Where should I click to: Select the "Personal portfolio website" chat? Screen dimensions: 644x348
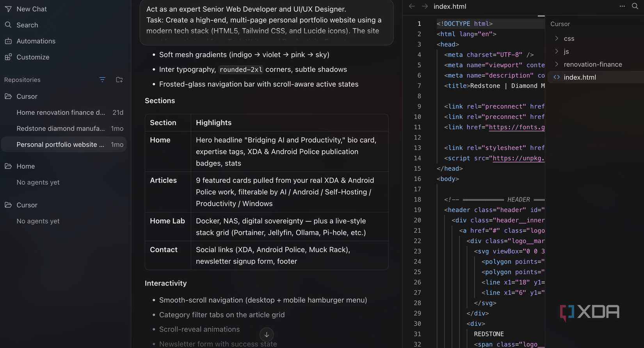point(64,145)
